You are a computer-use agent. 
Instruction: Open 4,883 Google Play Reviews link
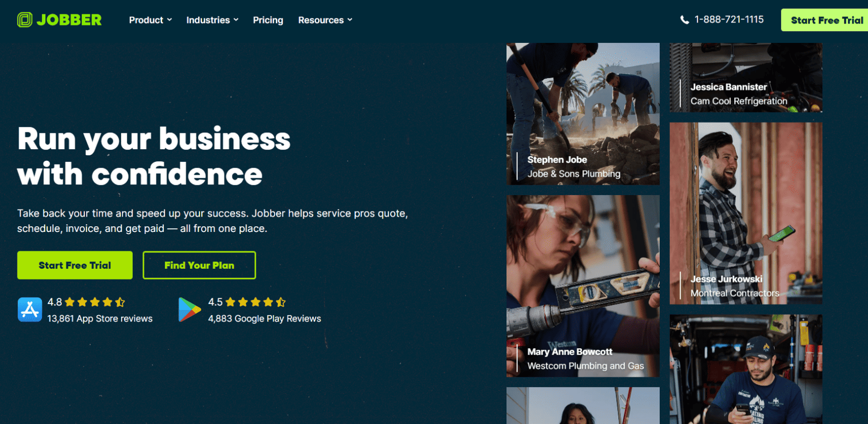pos(264,318)
